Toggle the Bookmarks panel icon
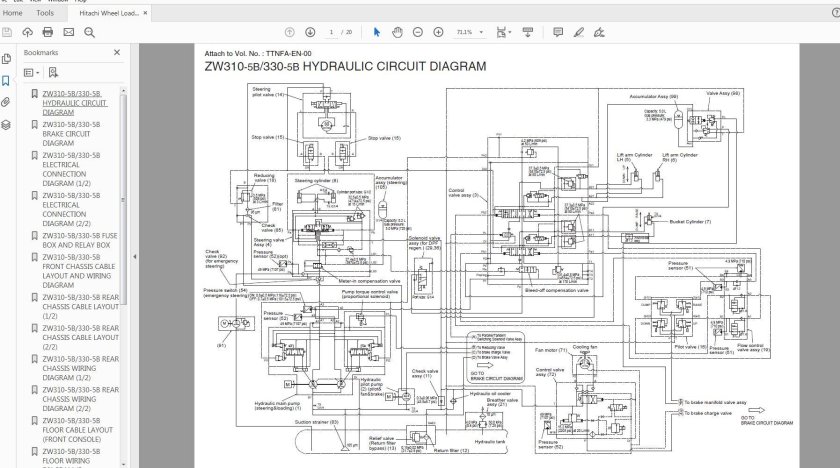Screen dimensions: 840x468 [x=6, y=81]
